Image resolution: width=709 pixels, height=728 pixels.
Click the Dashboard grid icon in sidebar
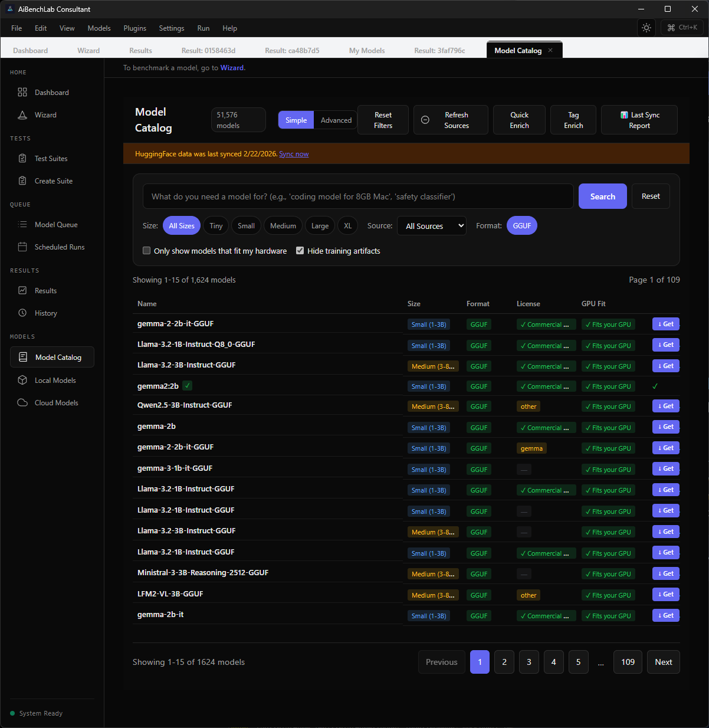(x=22, y=93)
